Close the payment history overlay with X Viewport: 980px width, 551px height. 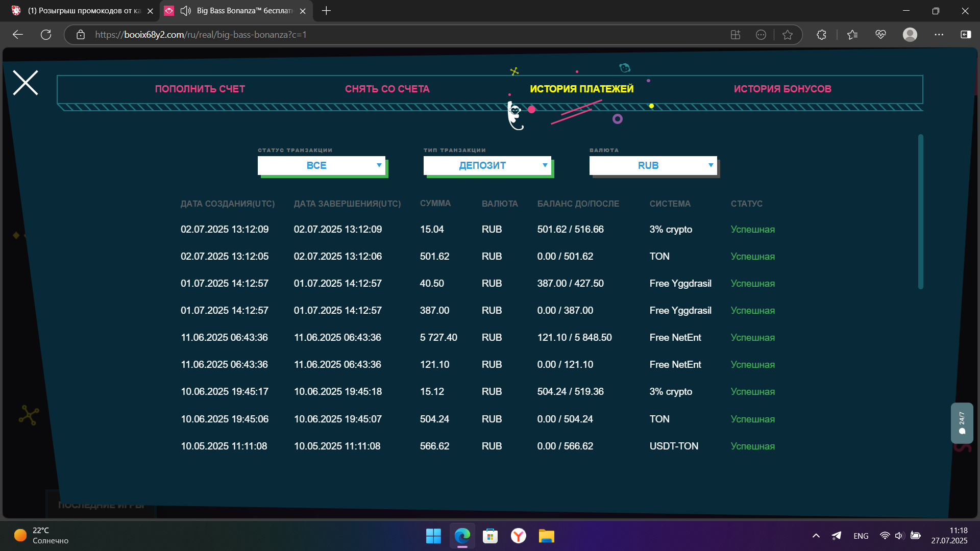(x=26, y=83)
